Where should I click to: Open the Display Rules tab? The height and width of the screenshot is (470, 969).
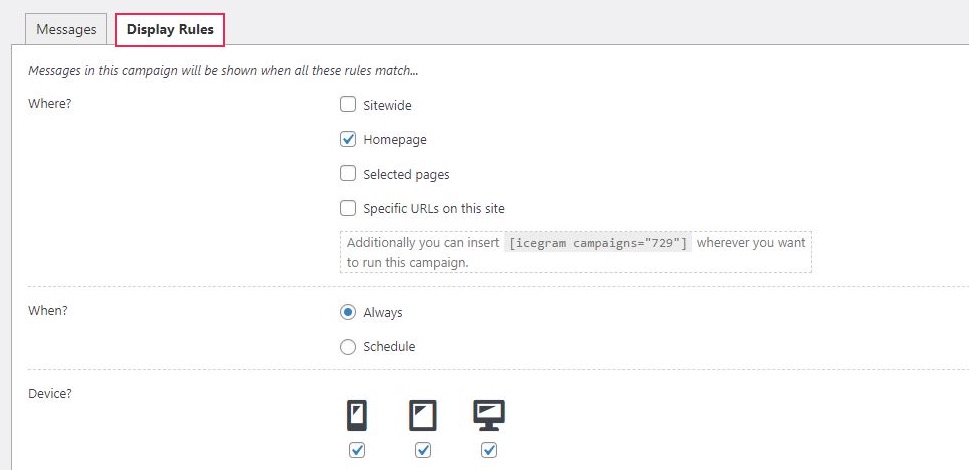170,29
